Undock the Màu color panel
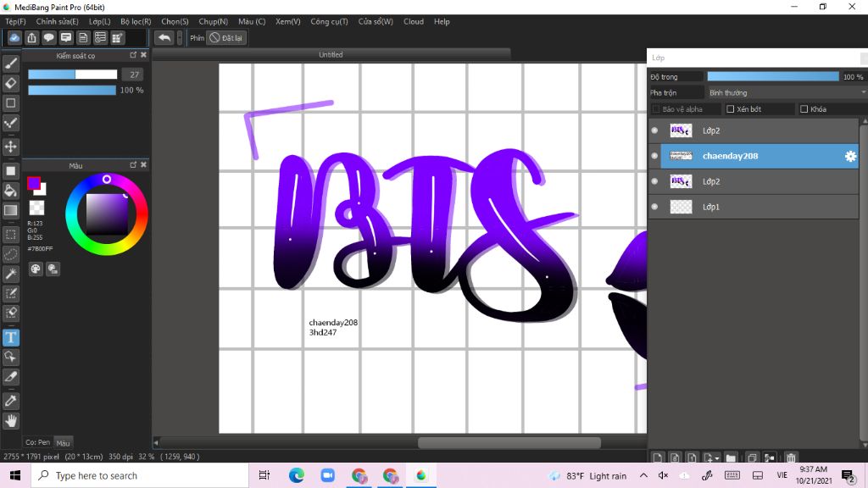This screenshot has width=868, height=488. tap(133, 165)
